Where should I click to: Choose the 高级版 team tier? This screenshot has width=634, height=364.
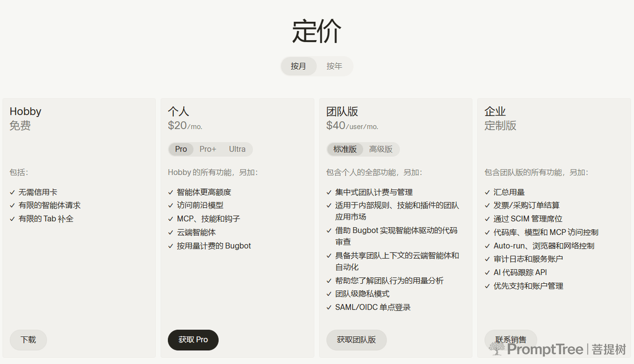tap(381, 149)
